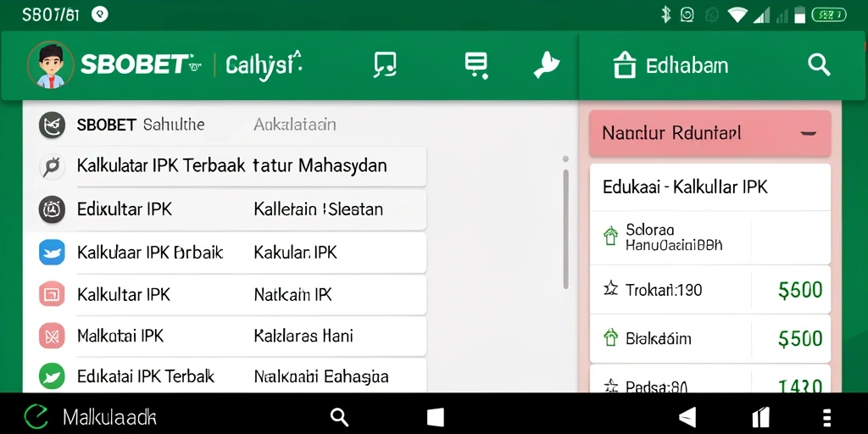Select the Kalletain Sleatan text

tap(319, 209)
